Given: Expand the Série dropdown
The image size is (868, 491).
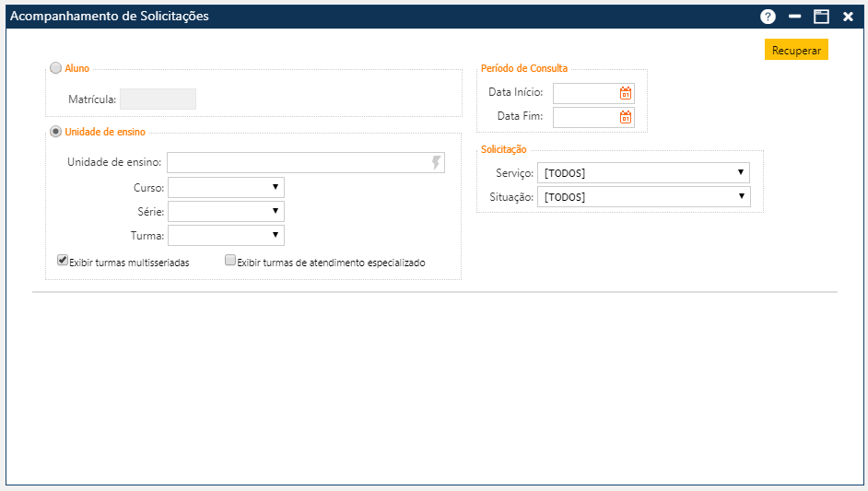Looking at the screenshot, I should pyautogui.click(x=227, y=211).
